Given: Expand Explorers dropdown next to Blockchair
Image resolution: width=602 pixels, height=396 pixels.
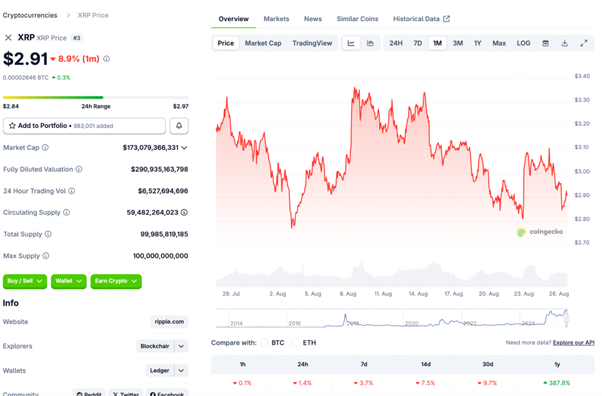Looking at the screenshot, I should pyautogui.click(x=181, y=346).
